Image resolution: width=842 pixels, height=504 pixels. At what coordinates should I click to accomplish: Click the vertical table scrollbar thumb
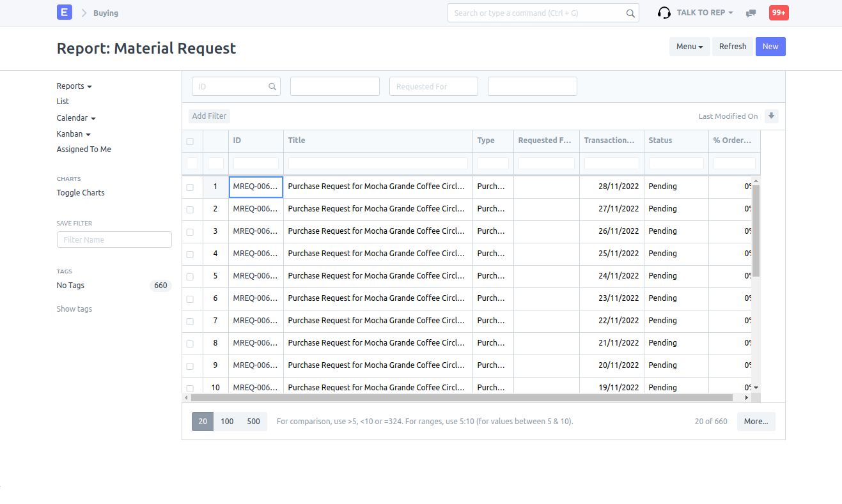[756, 230]
